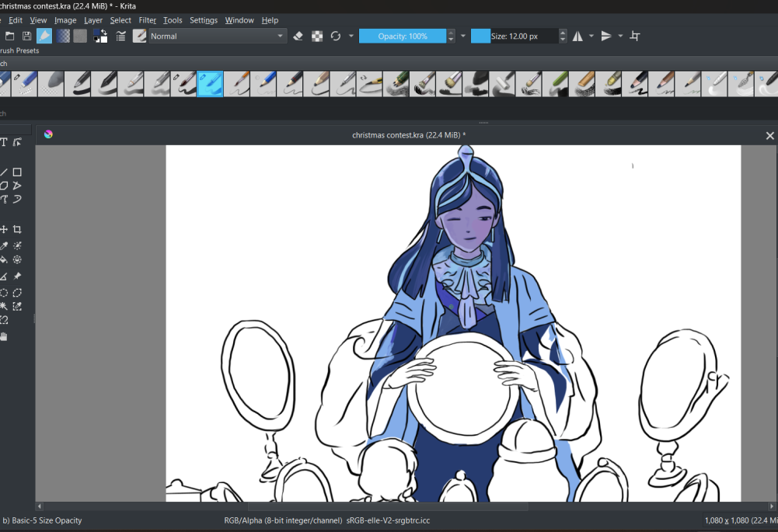Click the Reload original preset icon
The height and width of the screenshot is (532, 778).
click(x=336, y=36)
